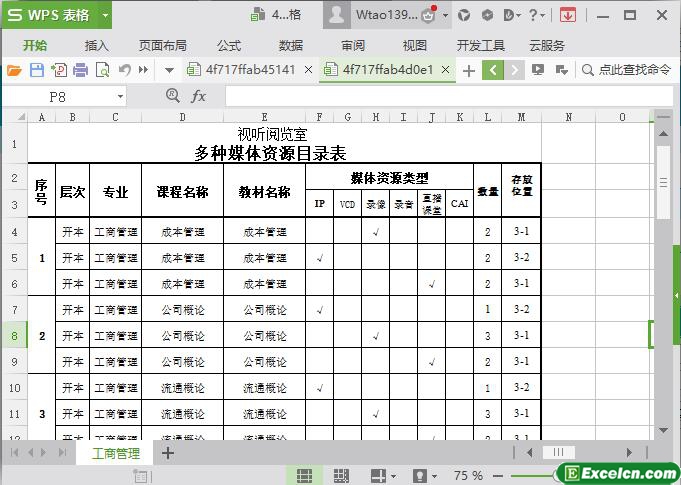681x485 pixels.
Task: Expand the WPS 表格 menu dropdown arrow
Action: pyautogui.click(x=105, y=15)
